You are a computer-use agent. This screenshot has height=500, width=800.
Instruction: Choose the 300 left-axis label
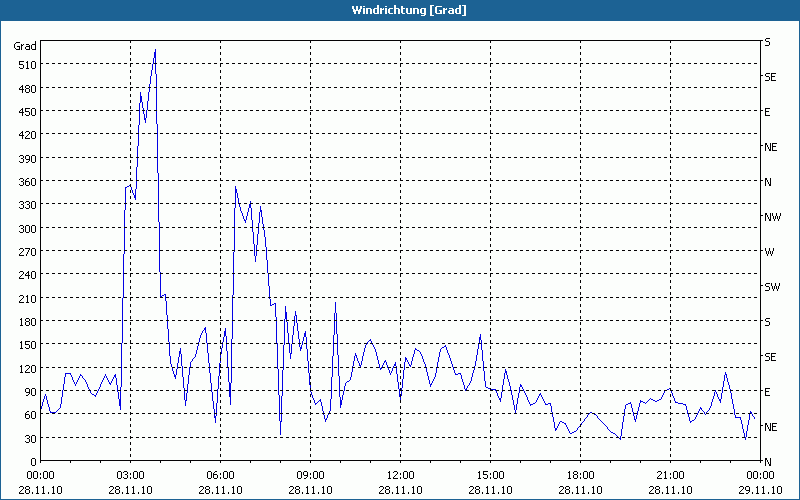[x=28, y=228]
